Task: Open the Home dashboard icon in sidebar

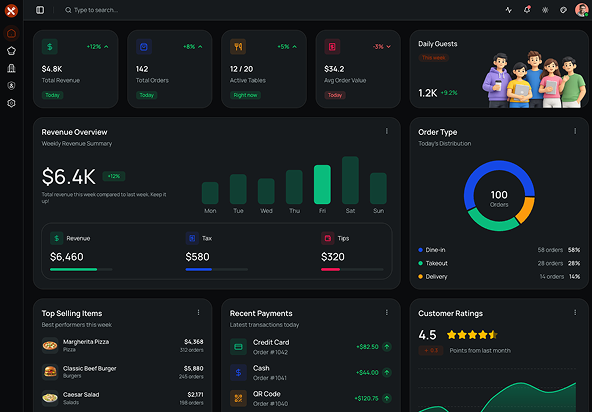Action: point(11,33)
